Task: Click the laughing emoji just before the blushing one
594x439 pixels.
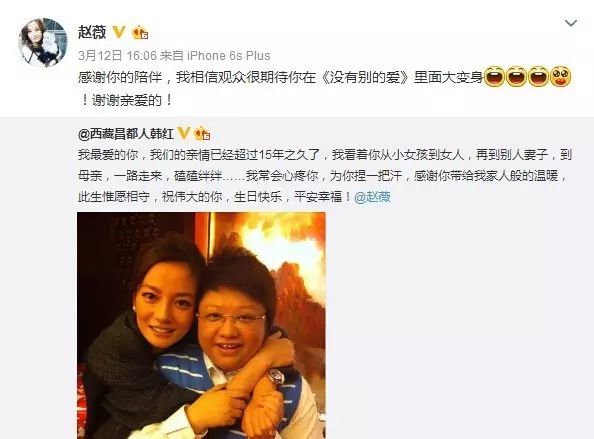Action: [538, 77]
